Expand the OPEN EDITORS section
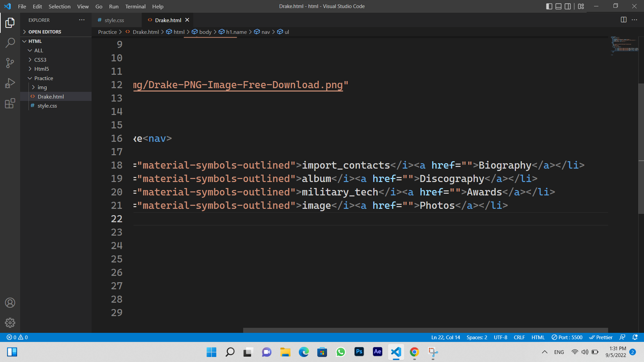644x362 pixels. pyautogui.click(x=56, y=32)
